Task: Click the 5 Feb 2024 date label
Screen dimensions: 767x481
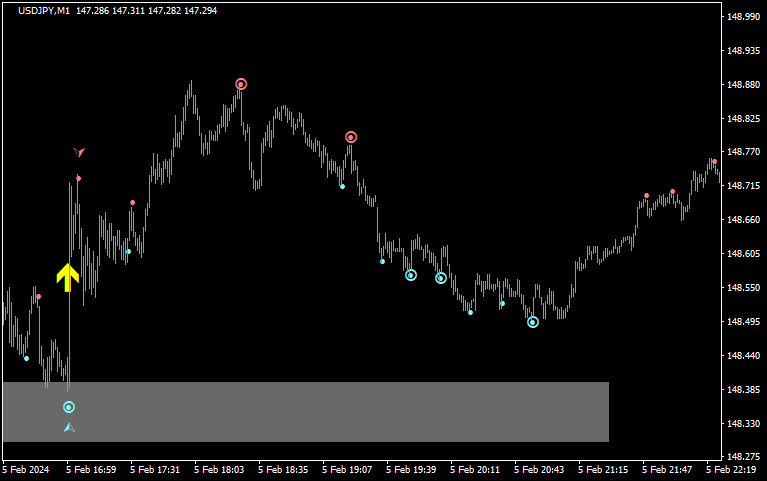Action: (x=28, y=469)
